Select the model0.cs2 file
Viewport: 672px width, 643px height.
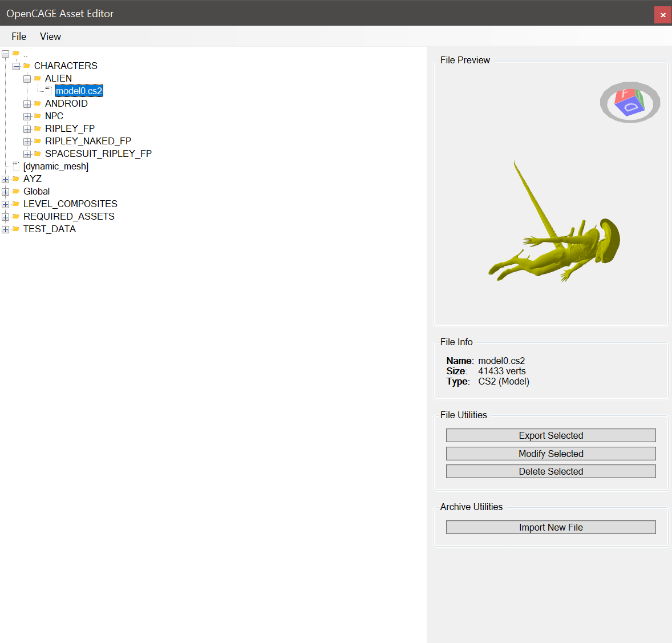click(79, 91)
